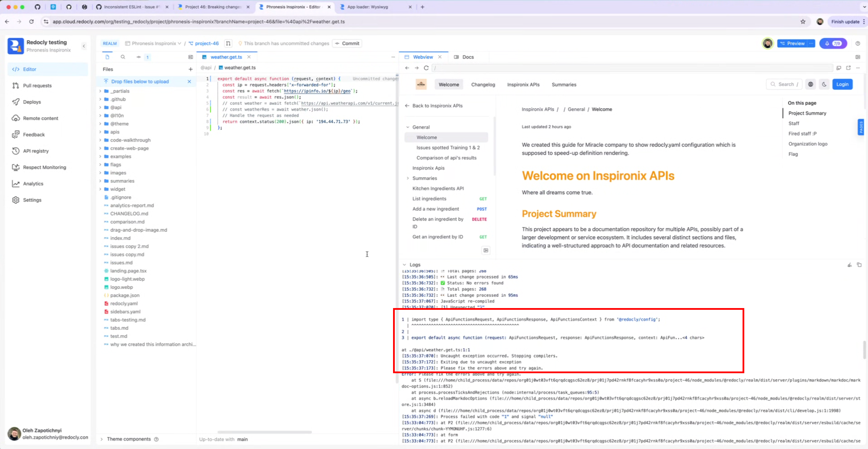Open the Phronesis Inspironix project dropdown

pos(153,43)
